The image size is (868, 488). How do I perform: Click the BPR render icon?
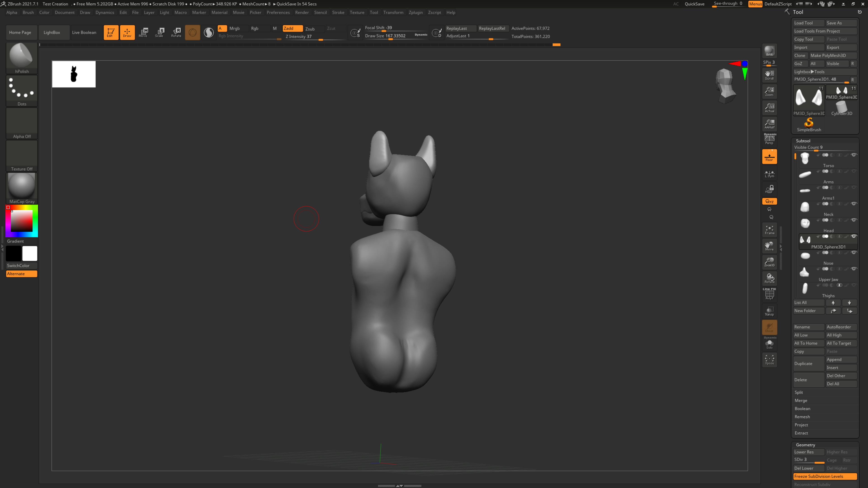tap(769, 51)
